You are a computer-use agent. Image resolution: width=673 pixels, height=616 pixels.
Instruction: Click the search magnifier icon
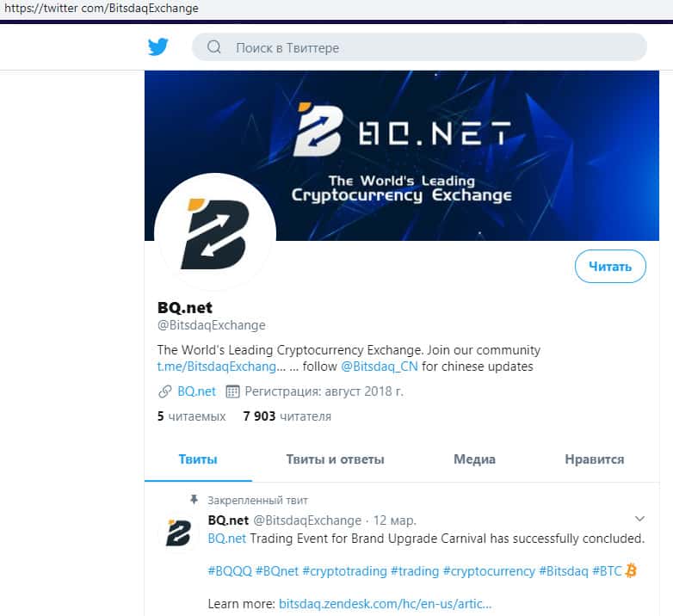click(214, 47)
